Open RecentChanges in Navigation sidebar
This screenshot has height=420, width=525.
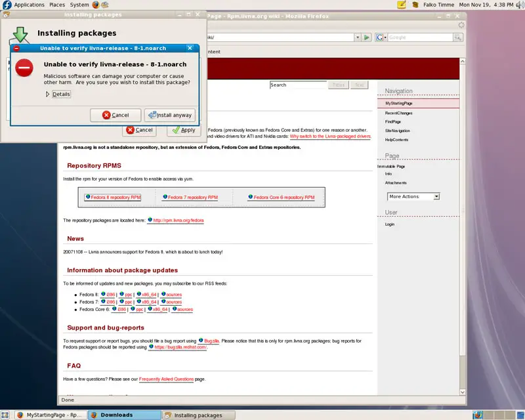(398, 114)
